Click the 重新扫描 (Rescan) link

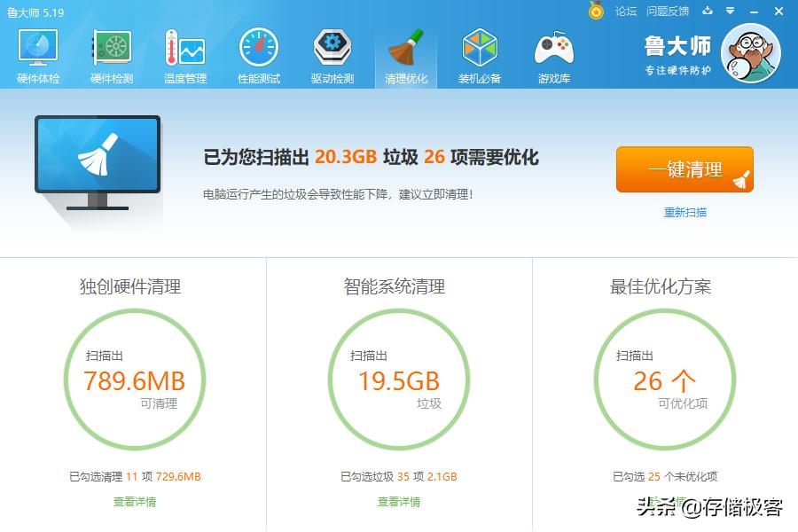pyautogui.click(x=684, y=213)
